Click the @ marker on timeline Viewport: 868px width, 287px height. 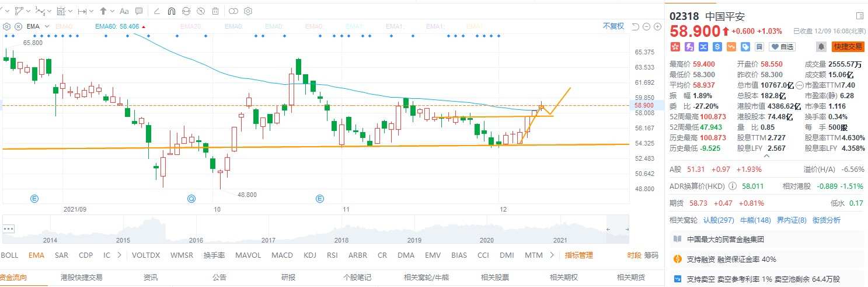pyautogui.click(x=191, y=199)
